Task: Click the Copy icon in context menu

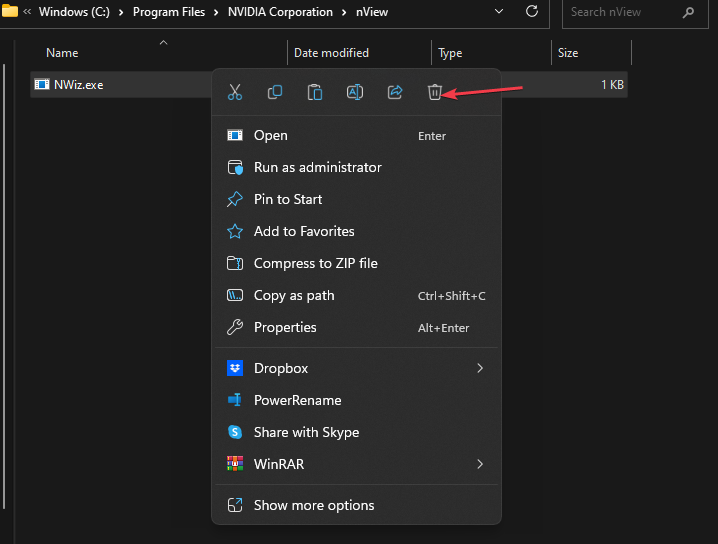Action: (275, 92)
